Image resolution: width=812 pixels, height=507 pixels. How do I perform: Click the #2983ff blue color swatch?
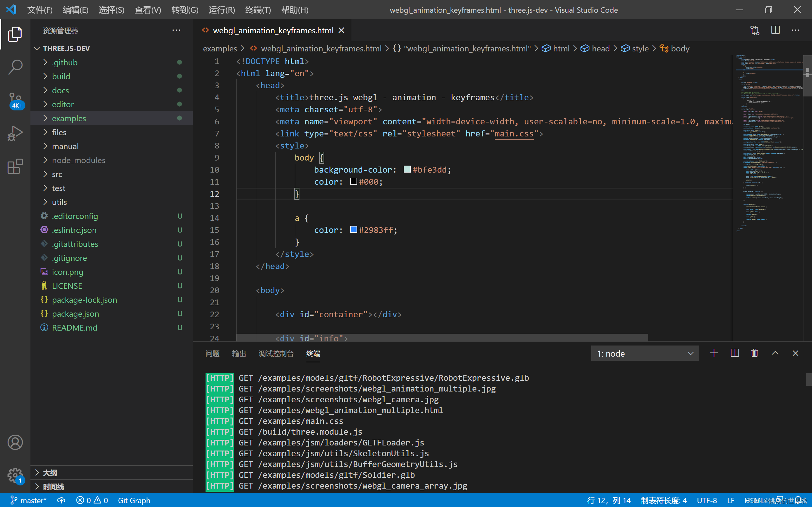tap(354, 230)
